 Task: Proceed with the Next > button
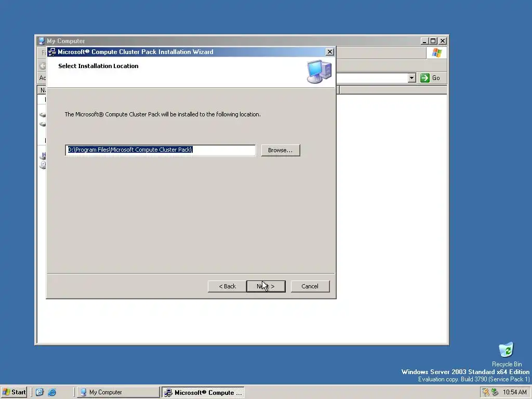tap(266, 286)
